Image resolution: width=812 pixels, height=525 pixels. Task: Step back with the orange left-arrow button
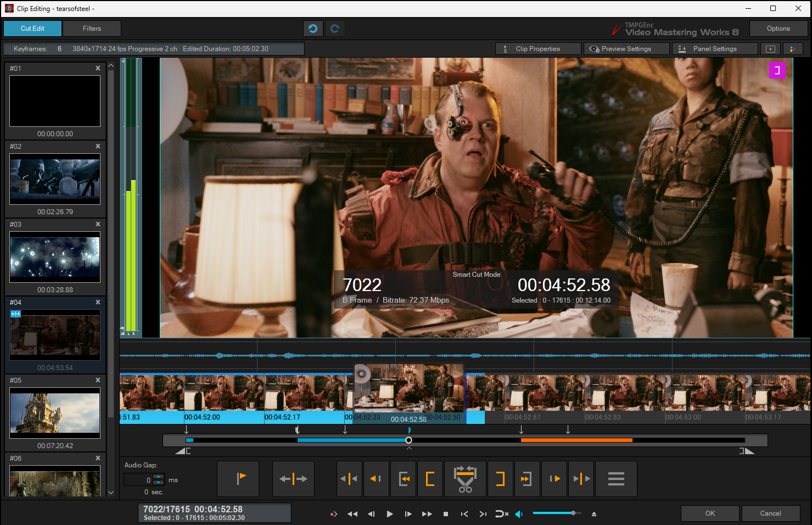[x=376, y=479]
